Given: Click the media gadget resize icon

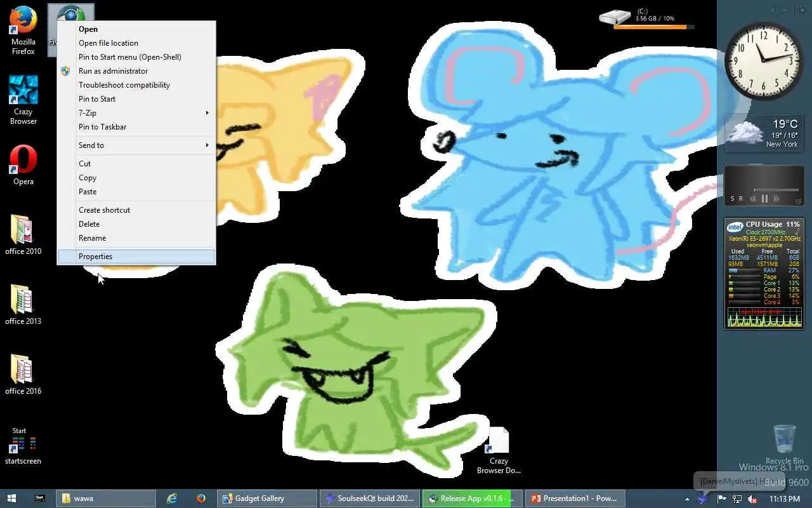Looking at the screenshot, I should pyautogui.click(x=799, y=201).
